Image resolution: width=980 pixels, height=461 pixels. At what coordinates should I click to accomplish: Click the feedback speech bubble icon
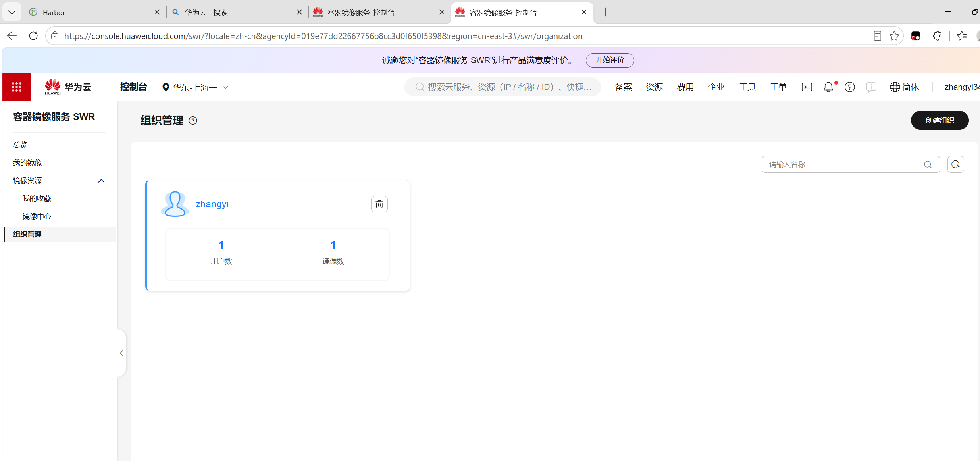(x=871, y=87)
